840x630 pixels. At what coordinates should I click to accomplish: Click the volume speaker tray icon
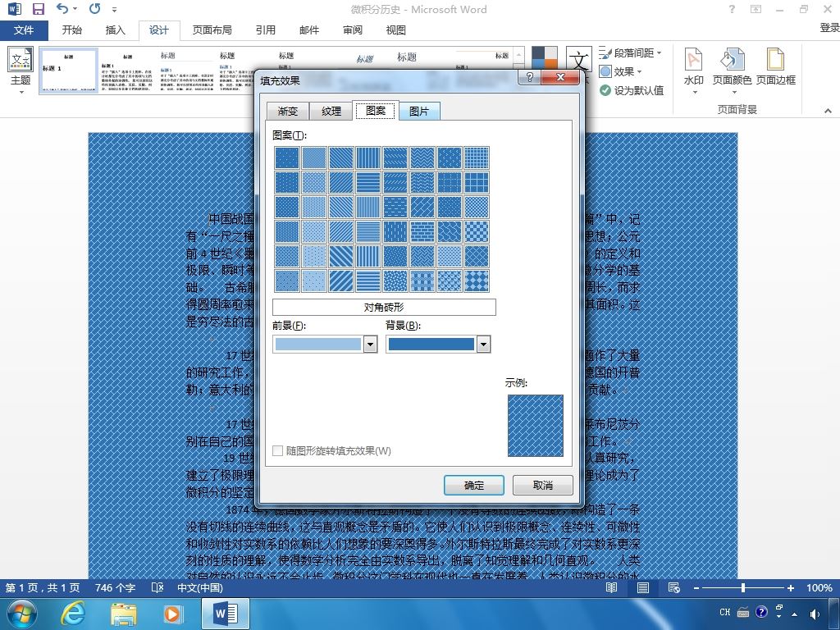pos(815,614)
